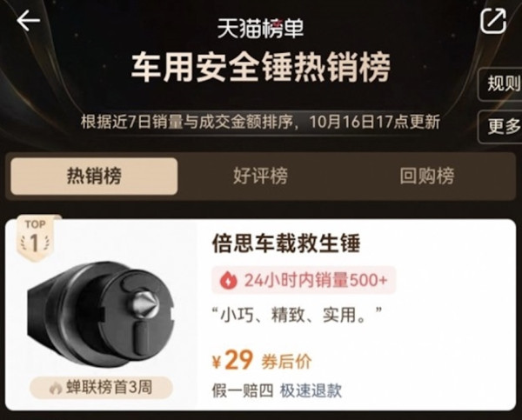Tap the TOP 1 rank badge
The height and width of the screenshot is (420, 522).
point(35,238)
